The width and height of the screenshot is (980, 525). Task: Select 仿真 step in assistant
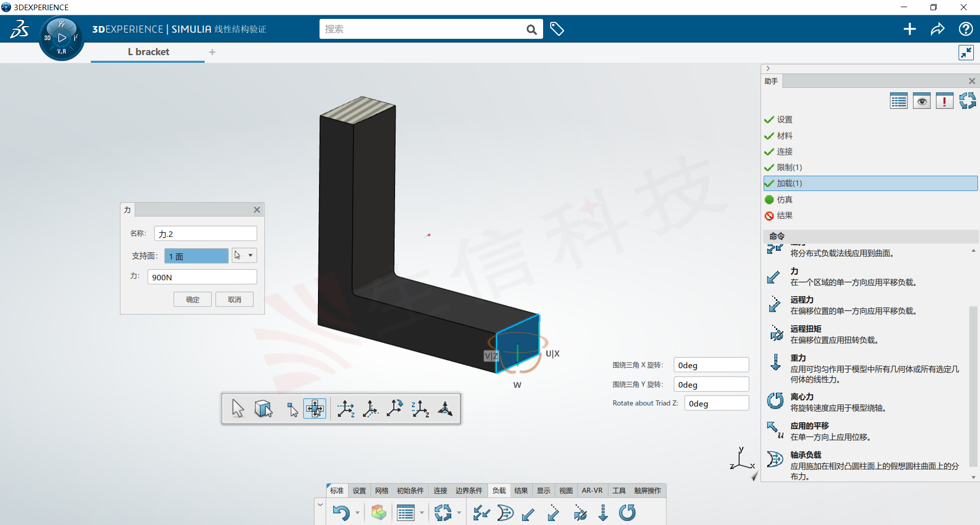click(870, 200)
